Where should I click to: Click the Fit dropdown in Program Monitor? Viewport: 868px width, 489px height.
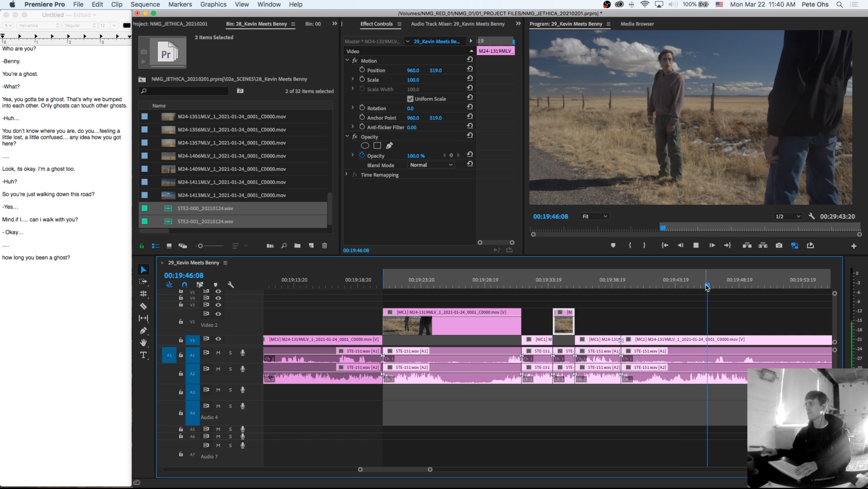click(594, 216)
